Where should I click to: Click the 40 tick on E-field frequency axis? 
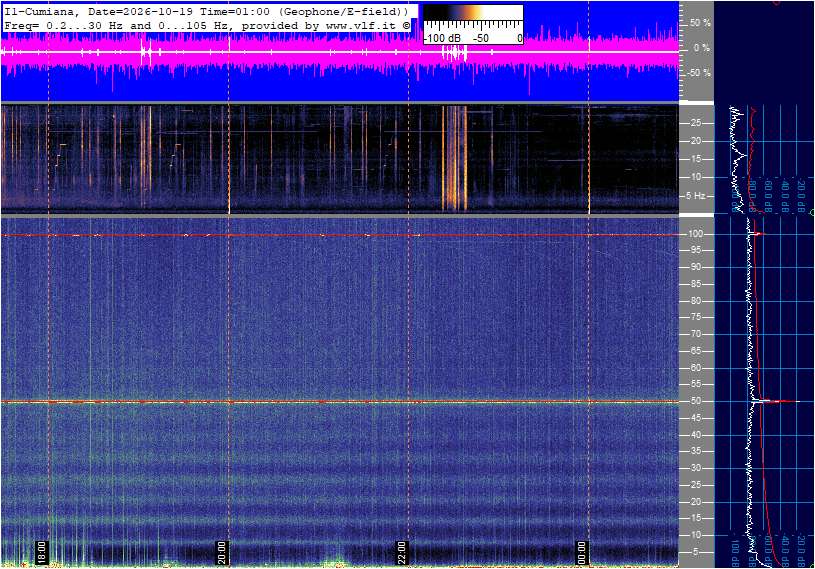coord(695,435)
